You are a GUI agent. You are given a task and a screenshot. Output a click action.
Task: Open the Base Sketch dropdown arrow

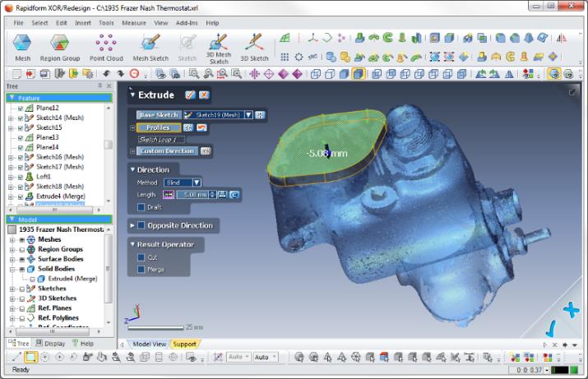click(x=248, y=115)
